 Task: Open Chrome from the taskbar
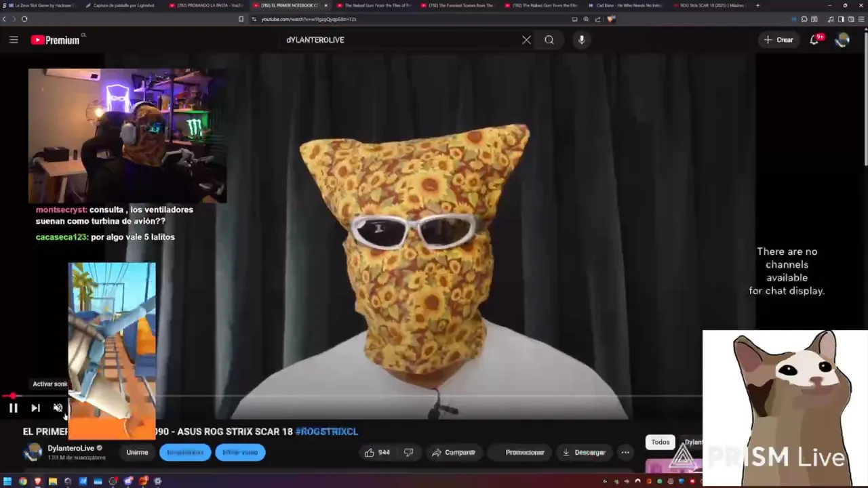pyautogui.click(x=22, y=481)
